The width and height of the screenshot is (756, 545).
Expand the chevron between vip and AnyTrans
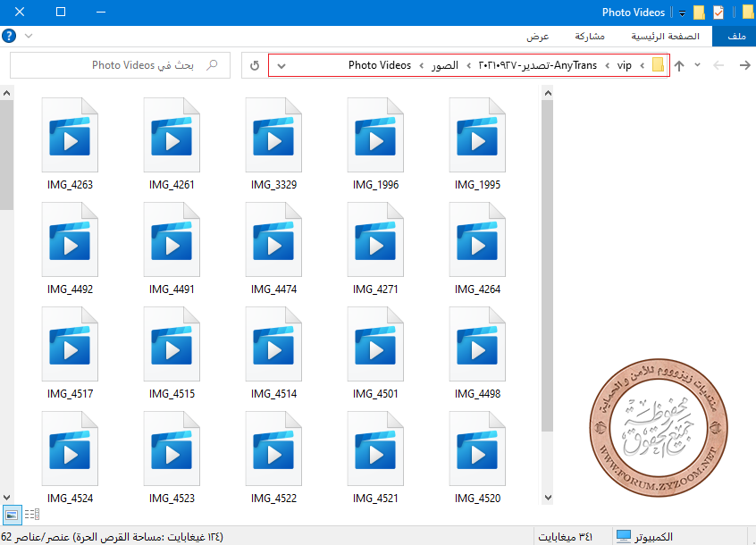click(607, 65)
